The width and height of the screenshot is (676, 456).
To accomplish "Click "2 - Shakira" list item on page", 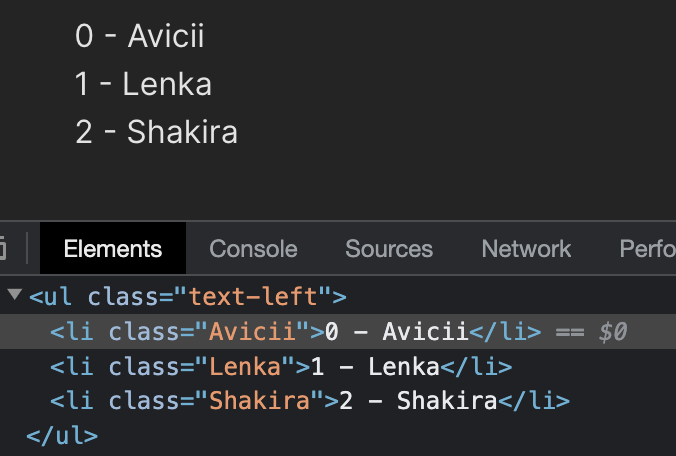I will pyautogui.click(x=156, y=131).
